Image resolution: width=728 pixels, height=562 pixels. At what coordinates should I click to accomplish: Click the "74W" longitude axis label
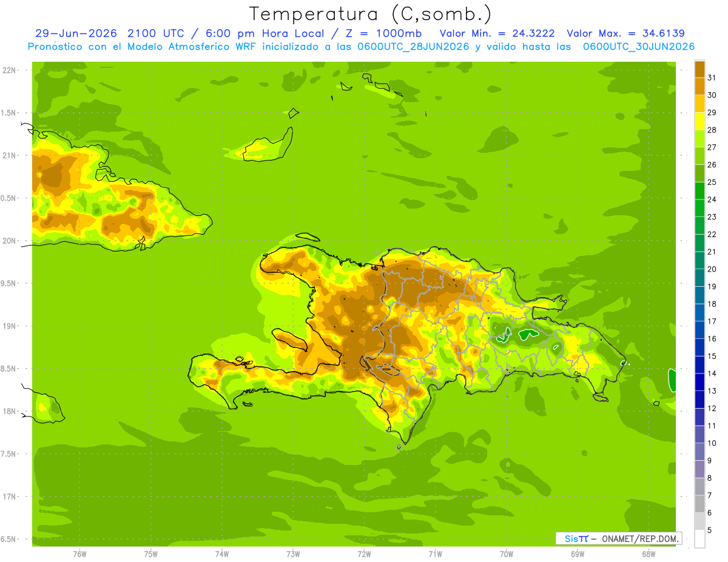[222, 554]
